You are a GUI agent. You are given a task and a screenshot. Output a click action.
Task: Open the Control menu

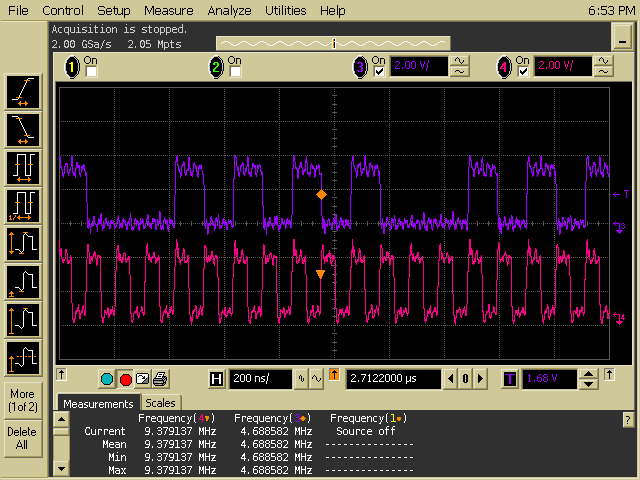click(x=63, y=10)
